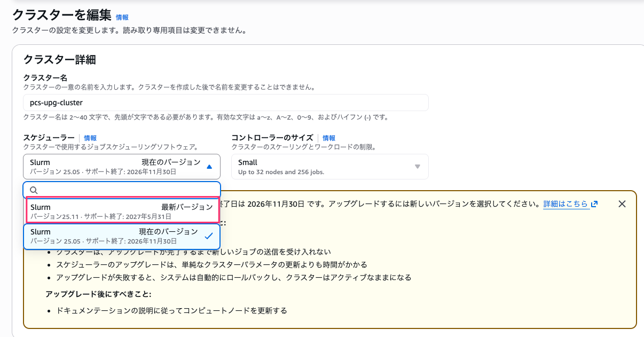644x337 pixels.
Task: Click the スケジューラーのアップグレードは bullet text
Action: [x=211, y=265]
